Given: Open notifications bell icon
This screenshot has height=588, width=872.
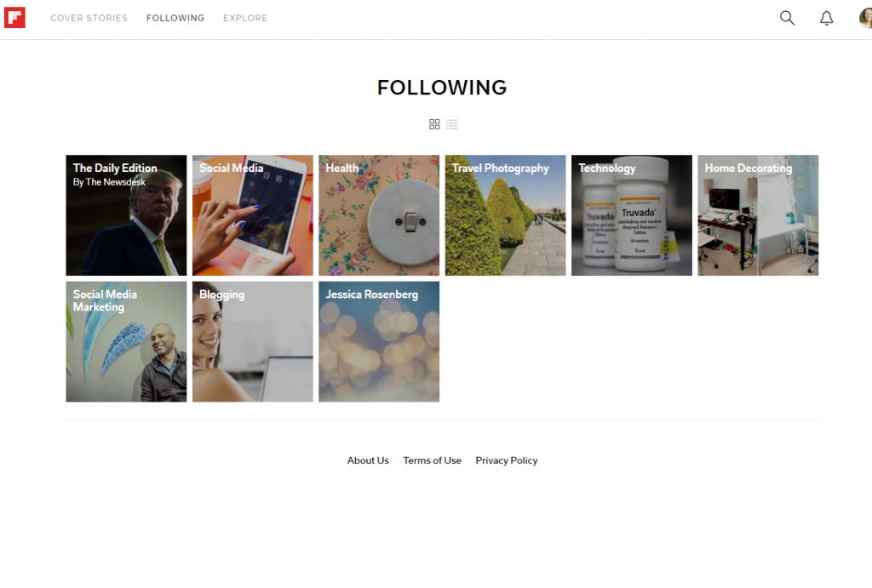Looking at the screenshot, I should [826, 18].
